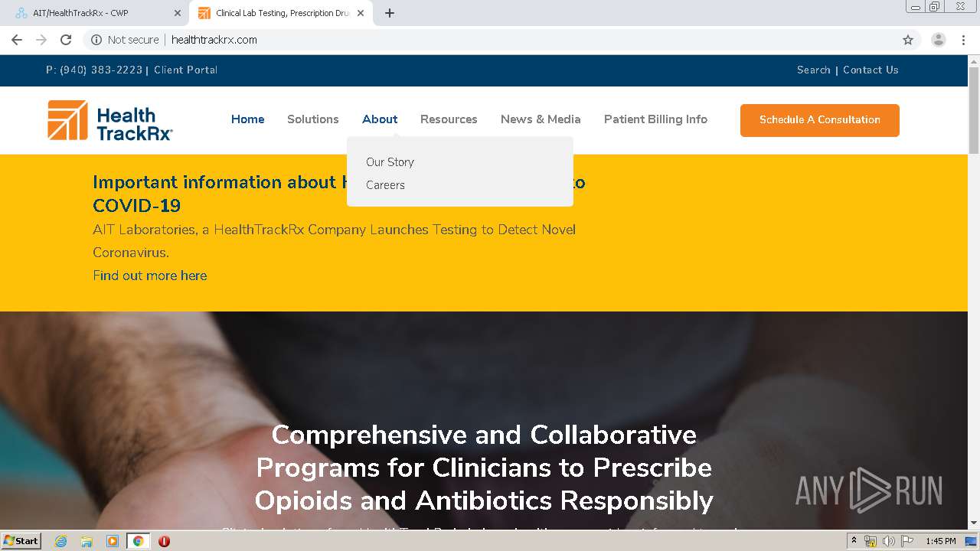Close the AIT/HealthTrackRx - CWP tab

(x=178, y=13)
